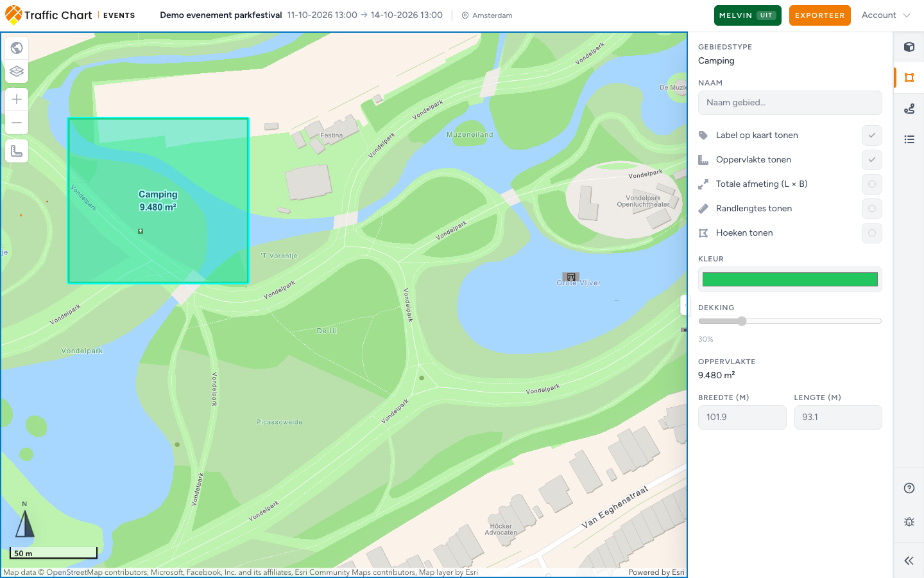Image resolution: width=924 pixels, height=578 pixels.
Task: Open the help question mark icon
Action: [x=909, y=488]
